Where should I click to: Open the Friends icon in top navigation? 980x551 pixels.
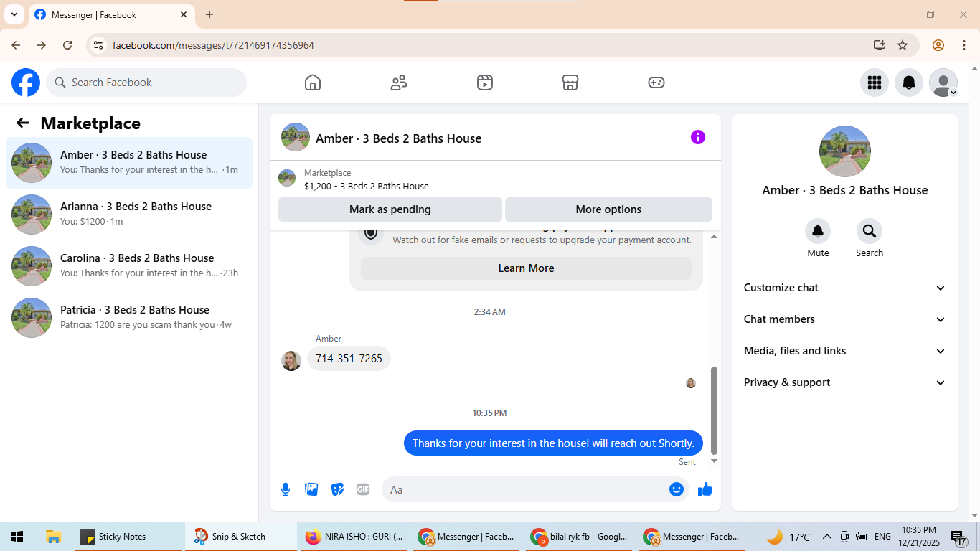(x=399, y=83)
